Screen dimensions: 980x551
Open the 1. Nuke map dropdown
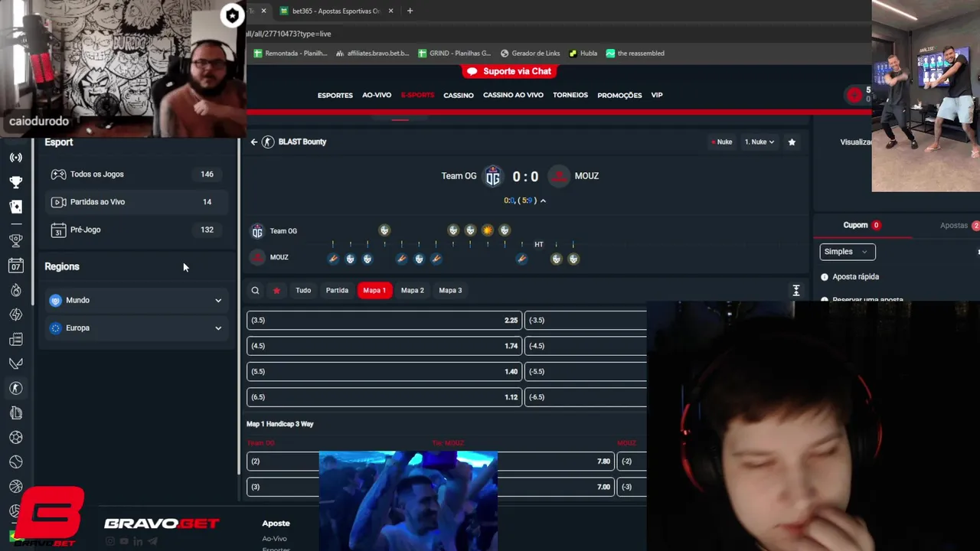(759, 142)
